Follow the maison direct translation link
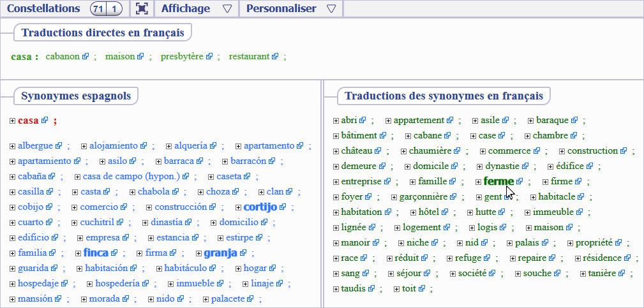Image resolution: width=644 pixels, height=308 pixels. [120, 57]
